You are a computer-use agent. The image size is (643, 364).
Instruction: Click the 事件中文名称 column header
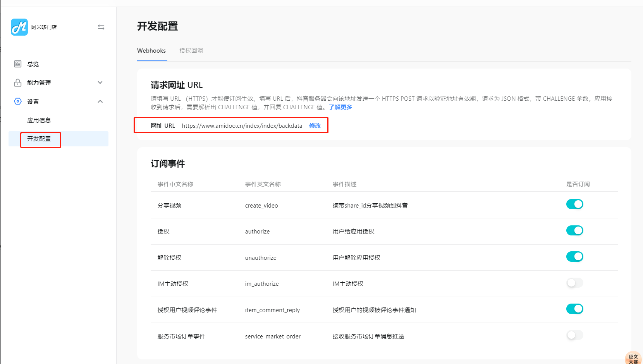(175, 184)
